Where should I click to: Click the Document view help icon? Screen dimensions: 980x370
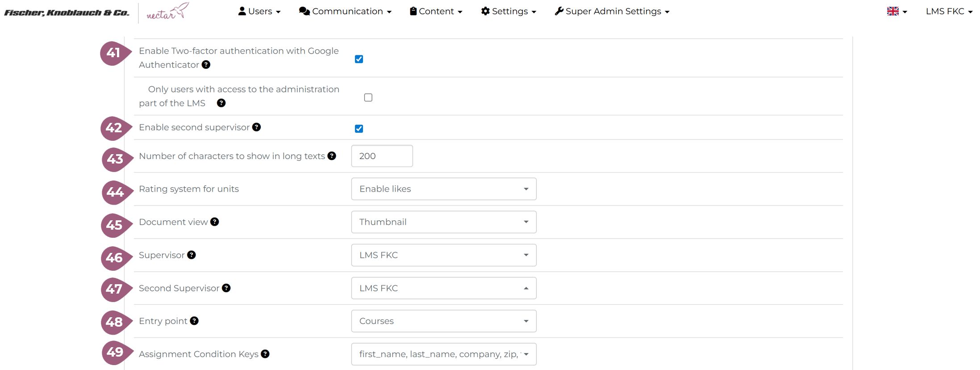[215, 222]
